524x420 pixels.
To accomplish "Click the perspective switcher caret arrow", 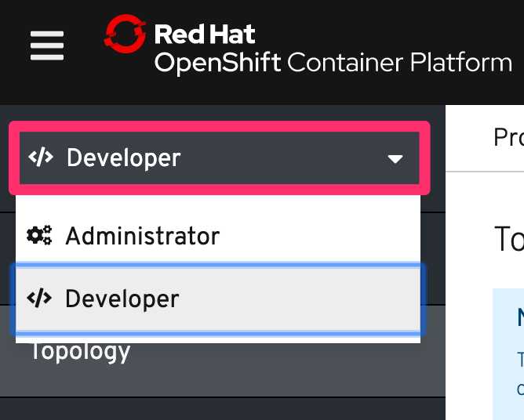I will (395, 159).
